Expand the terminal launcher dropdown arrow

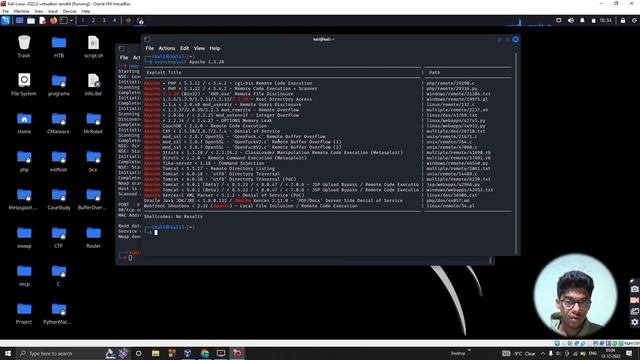(x=71, y=20)
